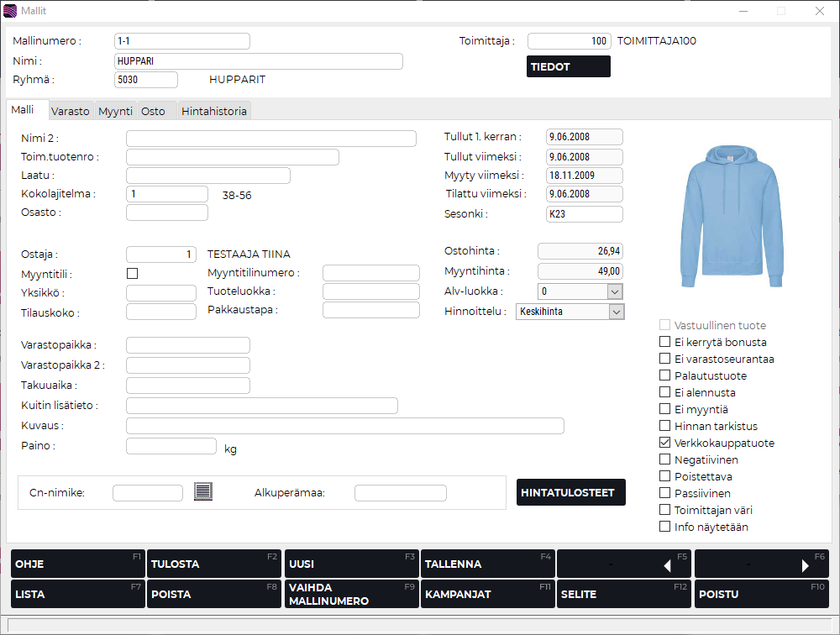840x635 pixels.
Task: Tick the Ei alennusta checkbox
Action: click(x=666, y=392)
